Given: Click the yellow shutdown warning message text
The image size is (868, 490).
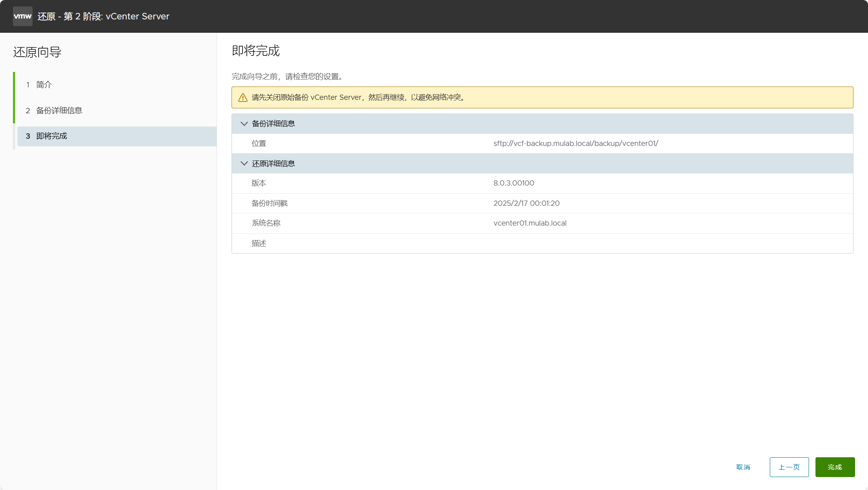Looking at the screenshot, I should [x=358, y=97].
